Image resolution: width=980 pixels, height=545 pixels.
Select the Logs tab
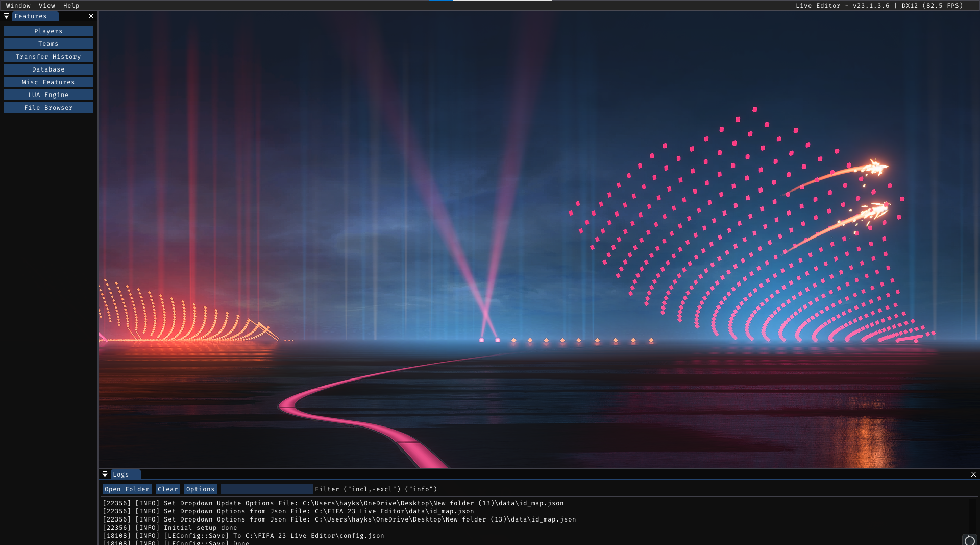(x=121, y=475)
